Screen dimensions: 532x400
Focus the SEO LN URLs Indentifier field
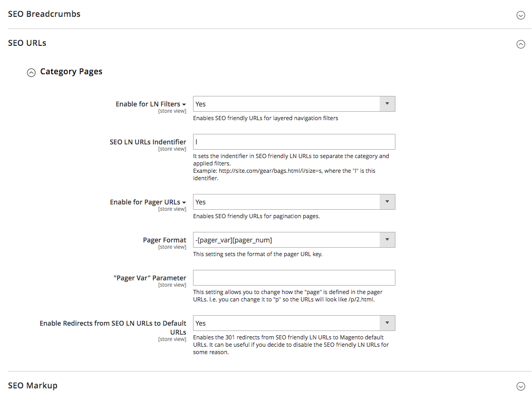[x=294, y=142]
